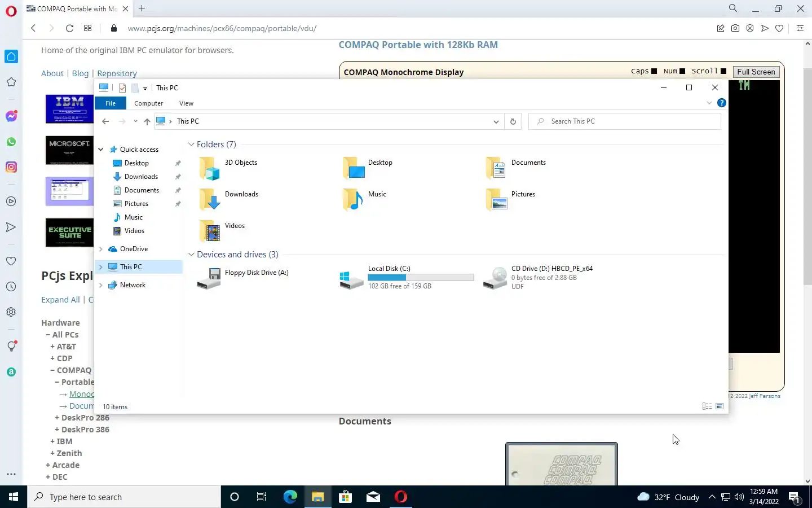
Task: Open customize quick access toolbar dropdown
Action: click(145, 88)
